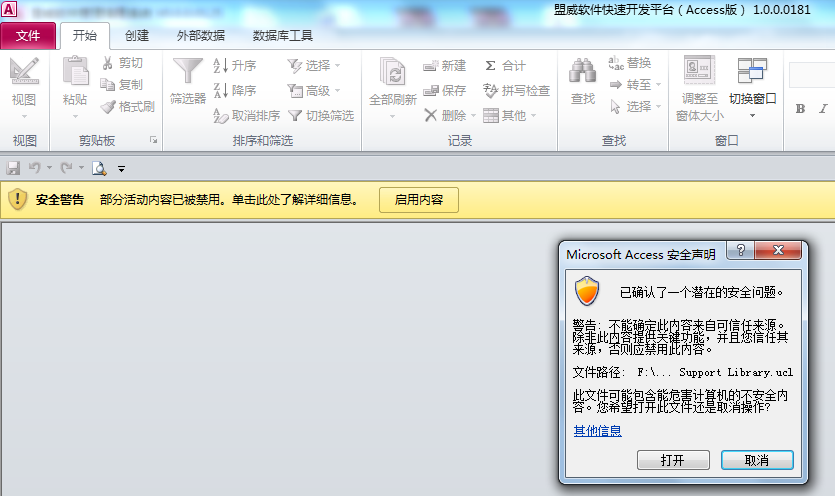Click the yellow security shield icon

point(18,200)
